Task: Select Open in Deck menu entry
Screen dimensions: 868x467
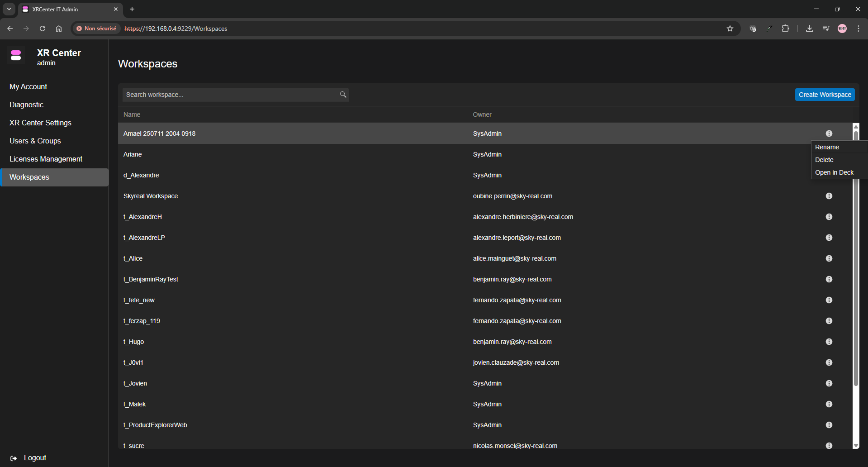Action: tap(834, 172)
